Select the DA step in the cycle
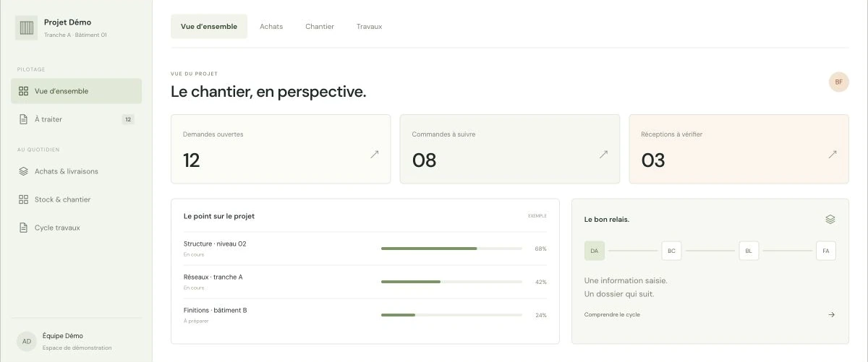The image size is (868, 362). (595, 251)
